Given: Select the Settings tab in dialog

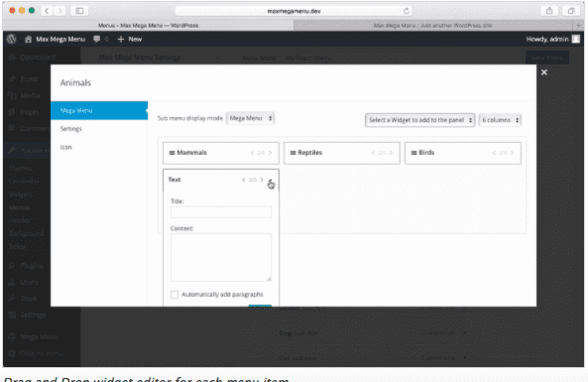Looking at the screenshot, I should (x=70, y=129).
